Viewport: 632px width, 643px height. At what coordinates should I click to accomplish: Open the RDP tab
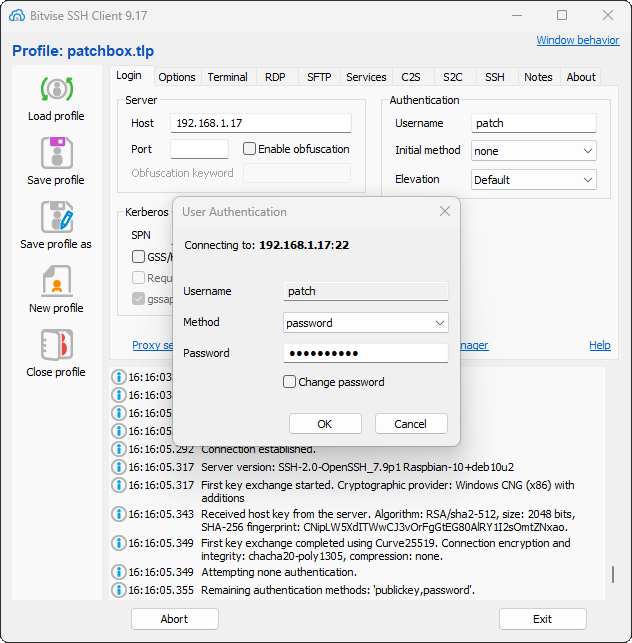(x=275, y=77)
